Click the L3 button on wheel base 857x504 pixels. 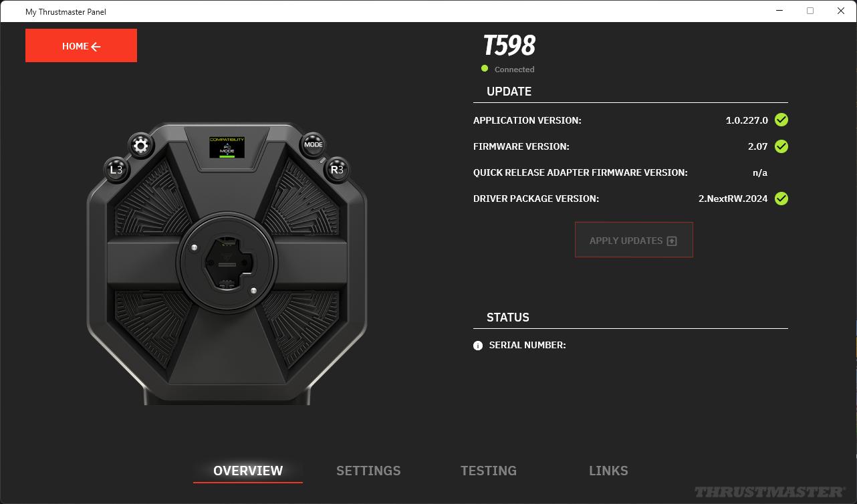[116, 170]
